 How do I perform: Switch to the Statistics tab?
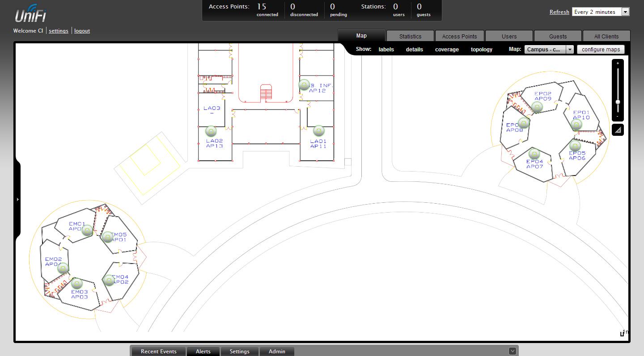[411, 36]
